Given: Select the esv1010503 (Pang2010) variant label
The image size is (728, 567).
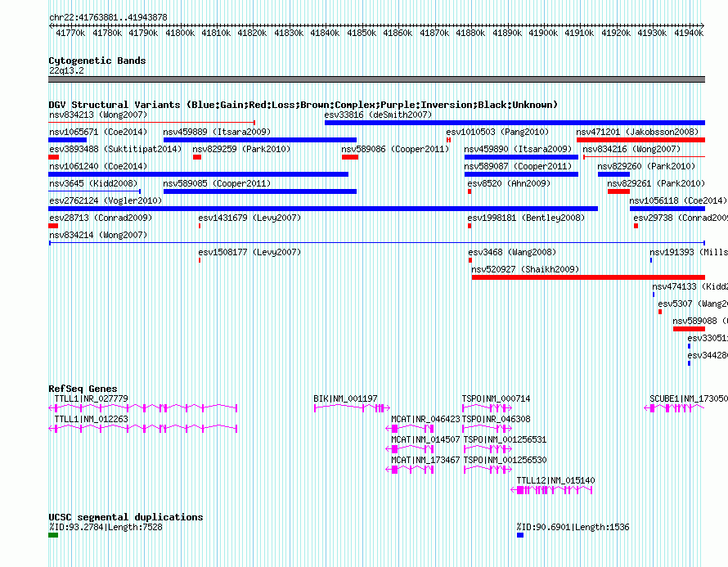Looking at the screenshot, I should [x=497, y=132].
